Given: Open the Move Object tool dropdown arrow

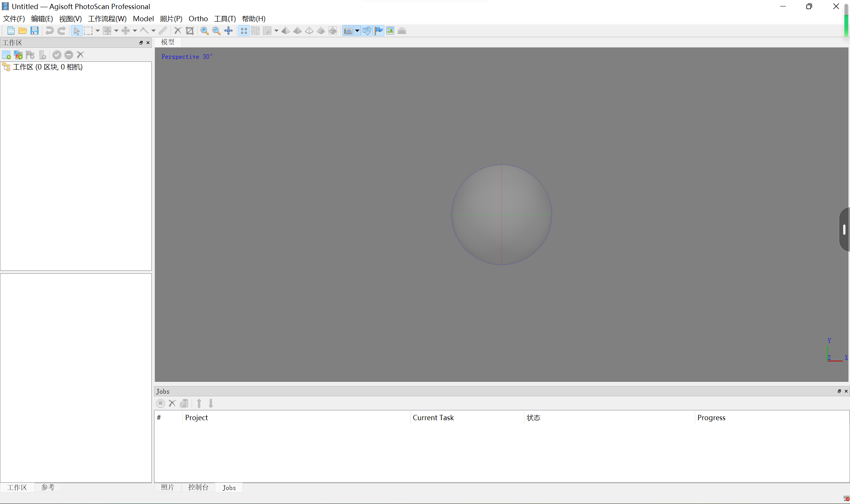Looking at the screenshot, I should point(135,31).
